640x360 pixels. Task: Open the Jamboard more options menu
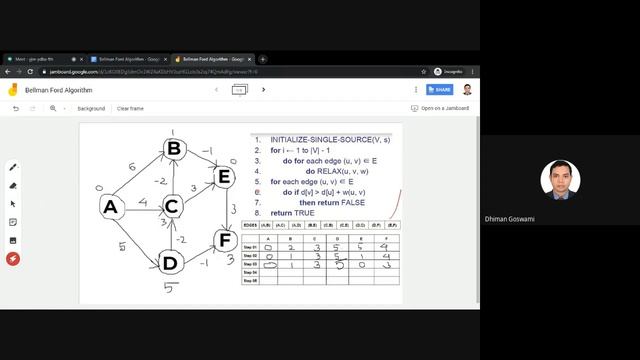(x=416, y=90)
